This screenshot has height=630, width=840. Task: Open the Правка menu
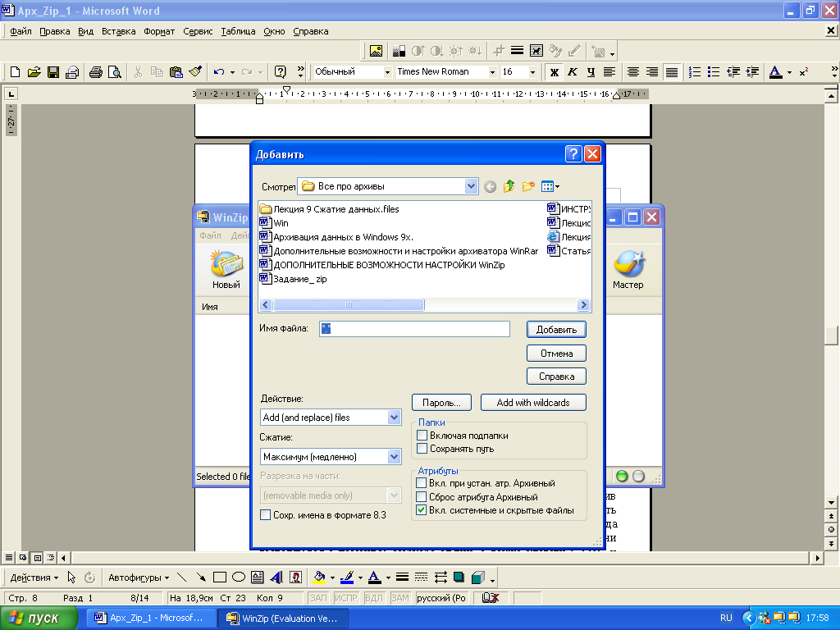click(x=55, y=31)
